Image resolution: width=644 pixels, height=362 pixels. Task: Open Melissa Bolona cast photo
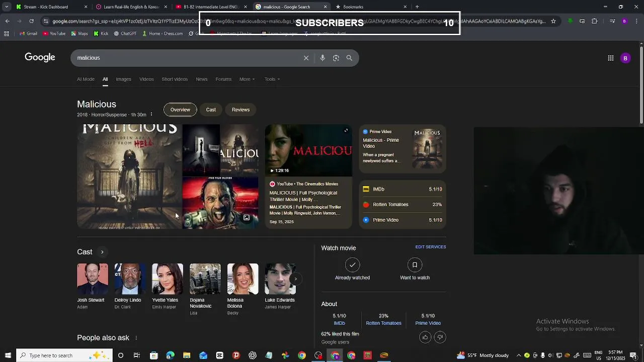[x=243, y=279]
